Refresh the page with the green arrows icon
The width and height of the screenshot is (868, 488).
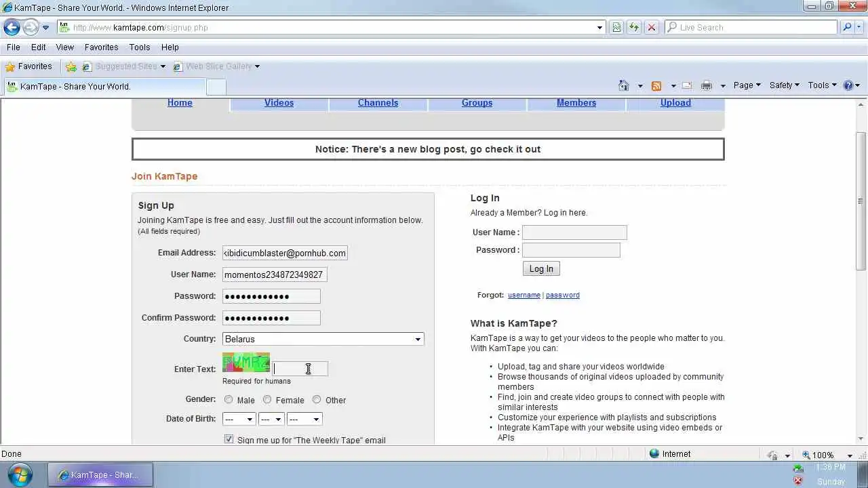[633, 28]
